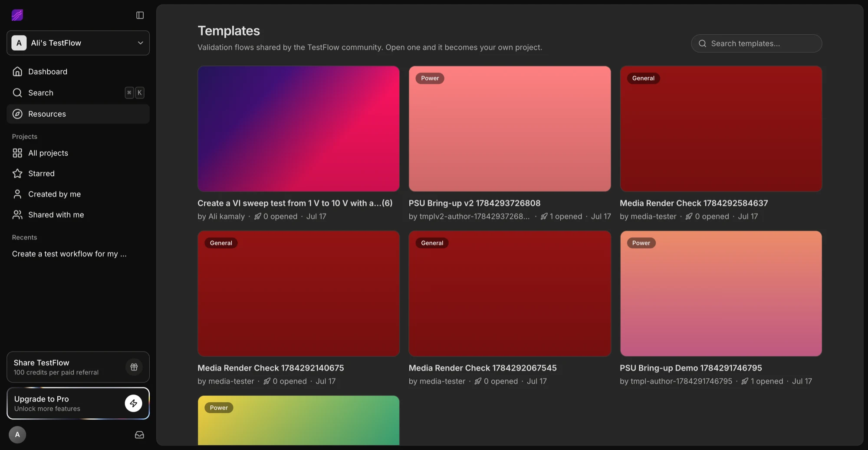868x450 pixels.
Task: Click Power tag on the yellow-green card
Action: [219, 408]
